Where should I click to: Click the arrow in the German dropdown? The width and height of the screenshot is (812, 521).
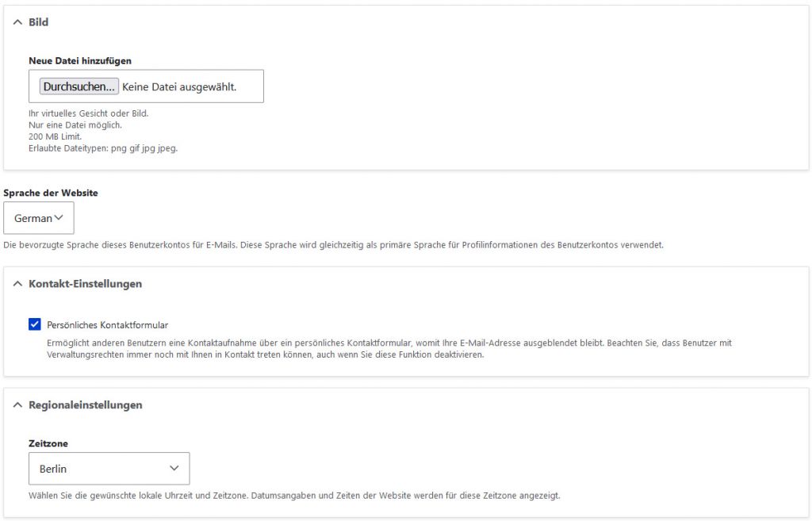point(59,218)
